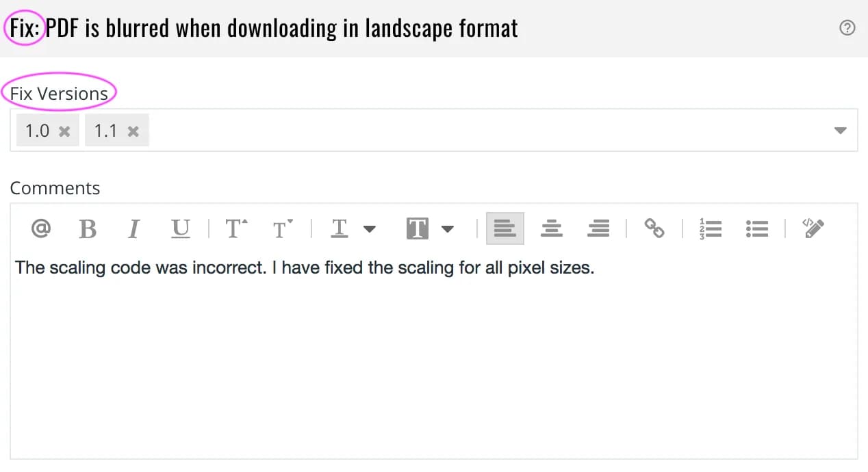Open the help question mark icon
The image size is (868, 472).
(x=847, y=28)
